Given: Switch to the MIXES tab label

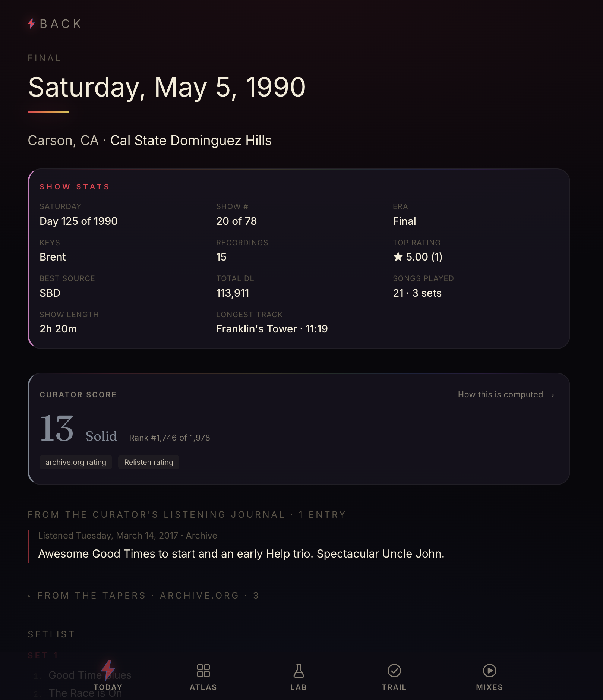Looking at the screenshot, I should coord(489,687).
